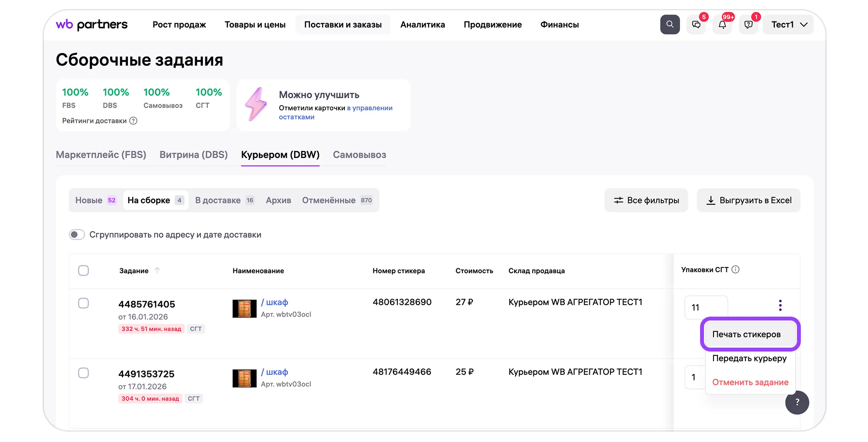The width and height of the screenshot is (868, 442).
Task: Open the Все фильтры filter panel
Action: [646, 200]
